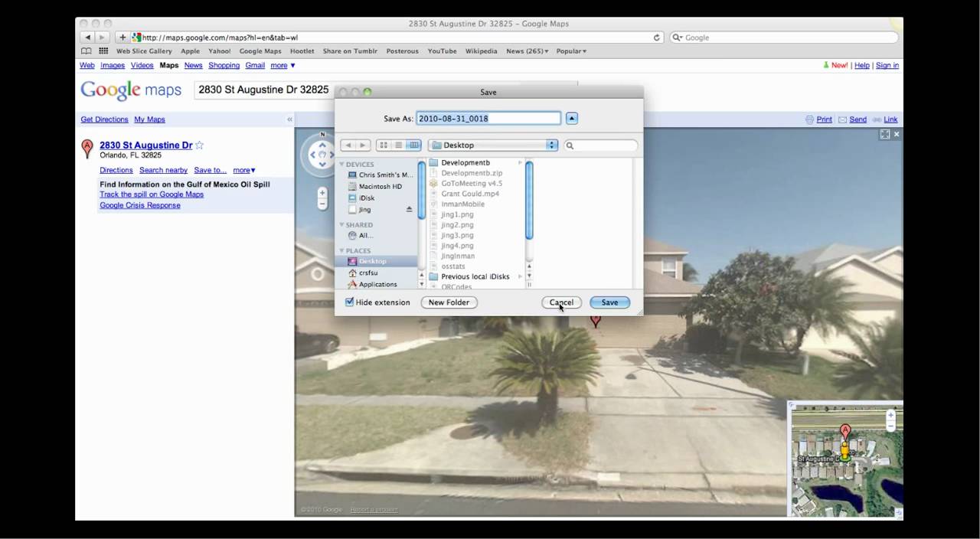The width and height of the screenshot is (980, 539).
Task: Open the Images tab in Google bar
Action: coord(113,66)
